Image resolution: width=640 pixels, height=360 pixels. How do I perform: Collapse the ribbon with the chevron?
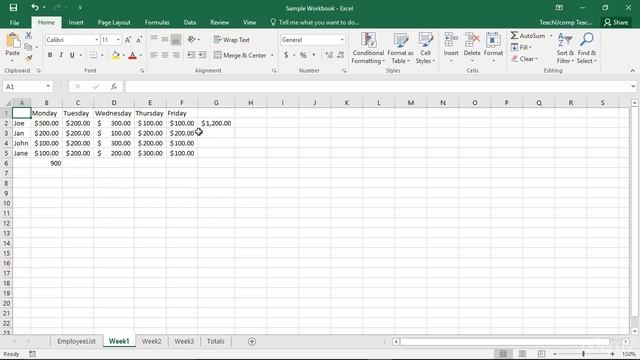pos(632,71)
